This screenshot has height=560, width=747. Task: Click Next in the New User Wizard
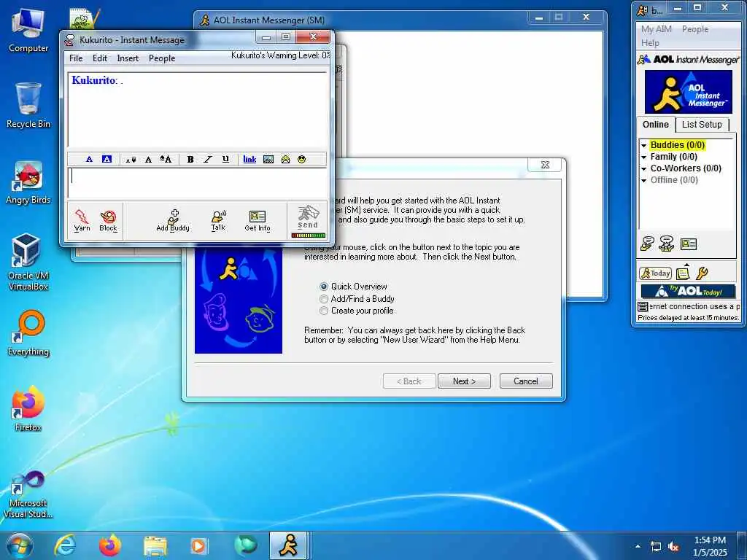click(x=464, y=381)
